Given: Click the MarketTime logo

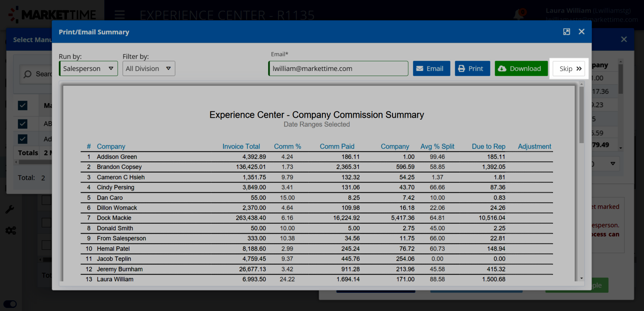Looking at the screenshot, I should [52, 15].
